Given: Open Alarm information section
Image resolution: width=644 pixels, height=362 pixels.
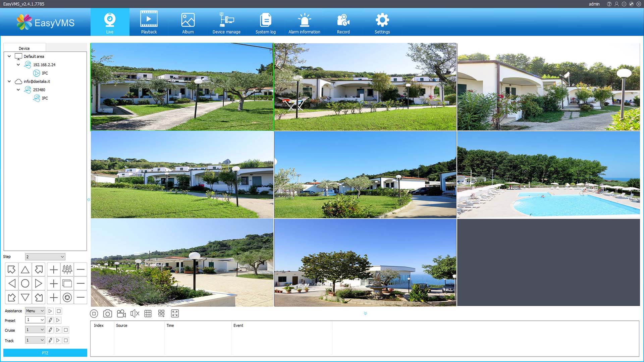Looking at the screenshot, I should click(x=304, y=22).
